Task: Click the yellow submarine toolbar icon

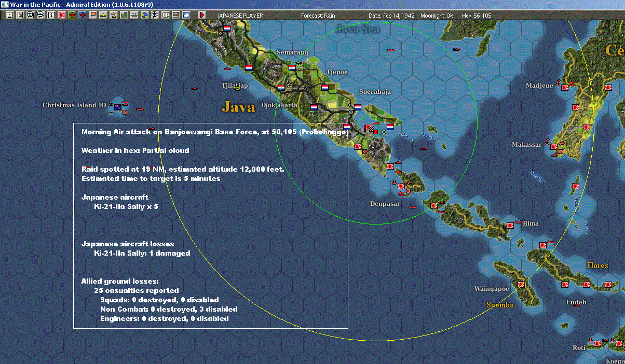Action: tap(114, 15)
